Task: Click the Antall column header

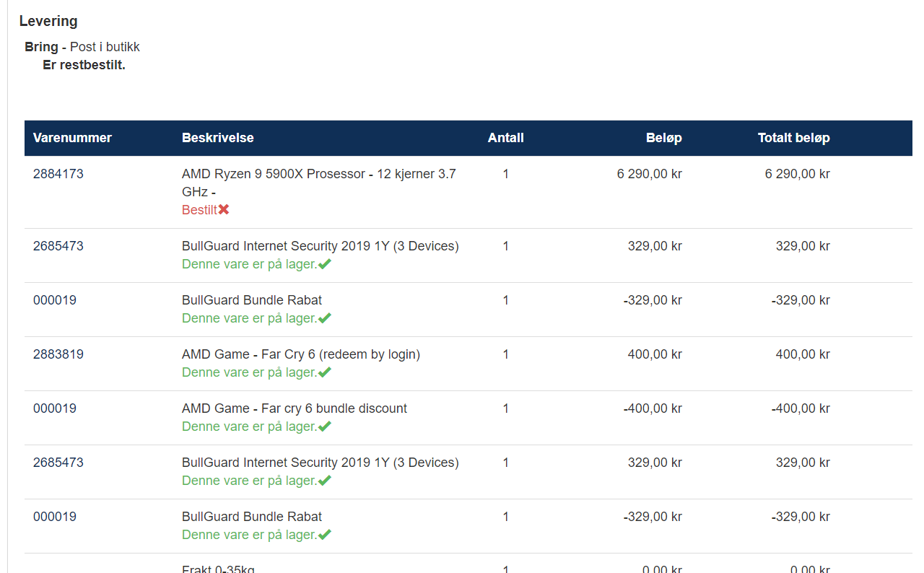Action: coord(506,138)
